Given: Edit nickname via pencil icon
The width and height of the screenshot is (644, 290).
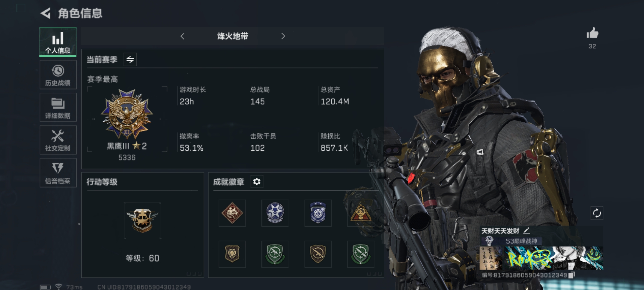Looking at the screenshot, I should click(526, 230).
